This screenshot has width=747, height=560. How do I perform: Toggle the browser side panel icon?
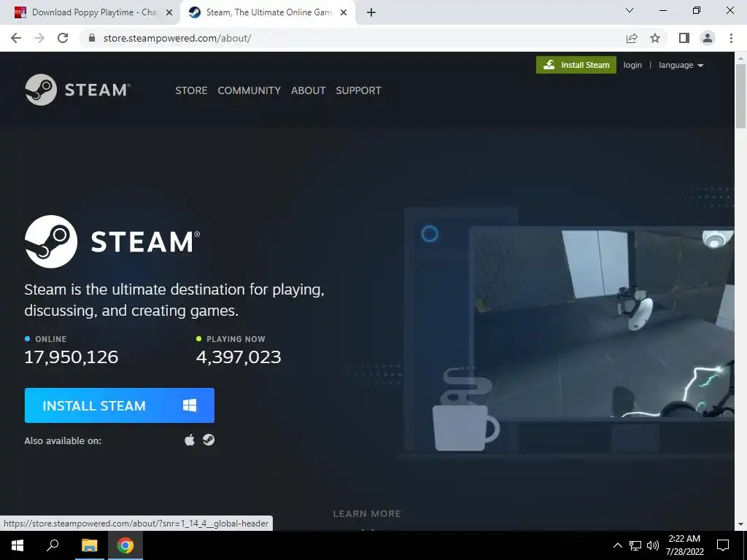[x=684, y=38]
